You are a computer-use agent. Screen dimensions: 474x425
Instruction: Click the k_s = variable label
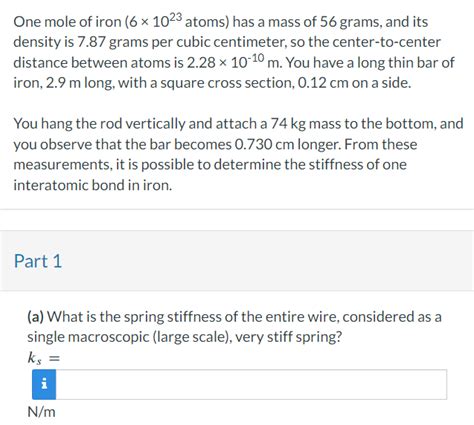(x=44, y=359)
